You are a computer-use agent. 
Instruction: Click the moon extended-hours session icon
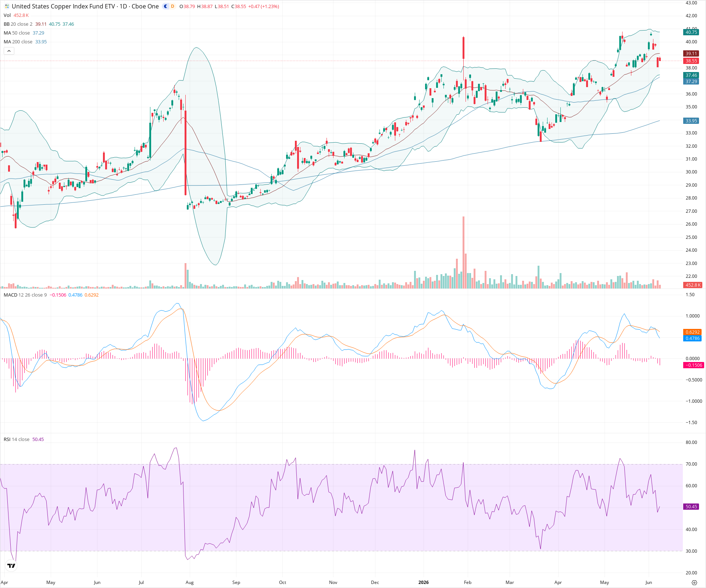tap(165, 6)
